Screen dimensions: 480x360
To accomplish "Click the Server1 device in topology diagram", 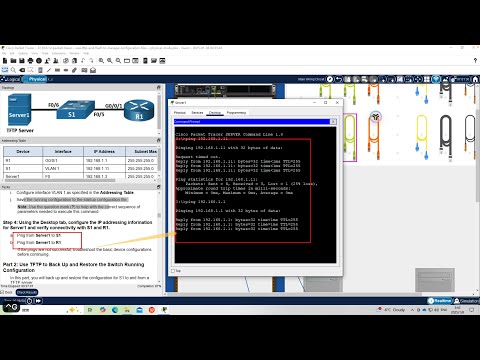I will pyautogui.click(x=19, y=110).
